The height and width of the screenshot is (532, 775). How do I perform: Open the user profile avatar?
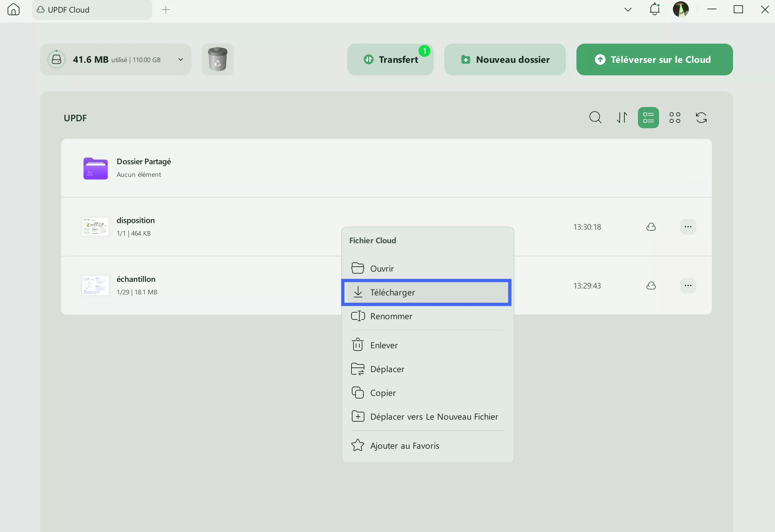681,9
